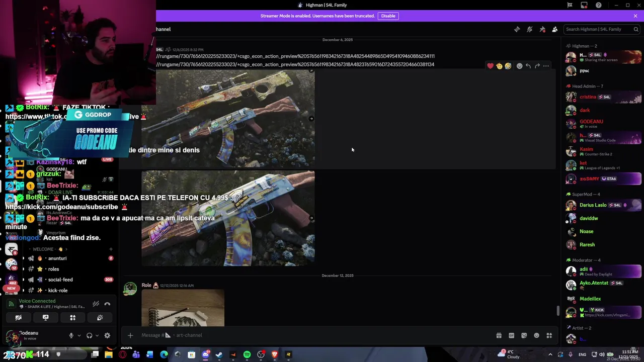The image size is (644, 362).
Task: Open Role's user profile name
Action: coord(146,285)
